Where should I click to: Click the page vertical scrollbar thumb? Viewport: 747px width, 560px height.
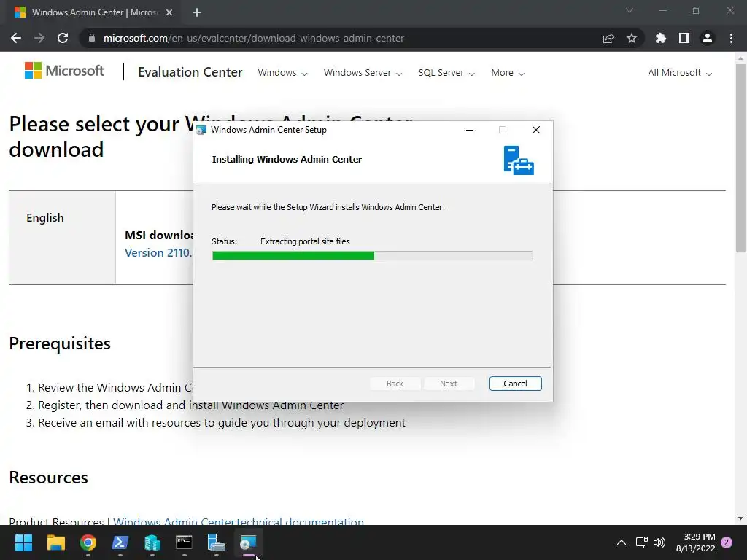740,157
